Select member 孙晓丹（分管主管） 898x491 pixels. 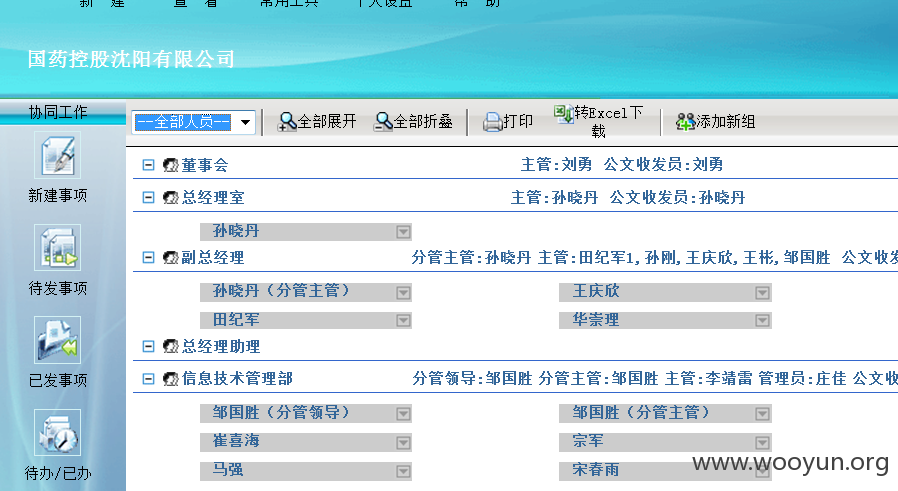click(x=305, y=292)
